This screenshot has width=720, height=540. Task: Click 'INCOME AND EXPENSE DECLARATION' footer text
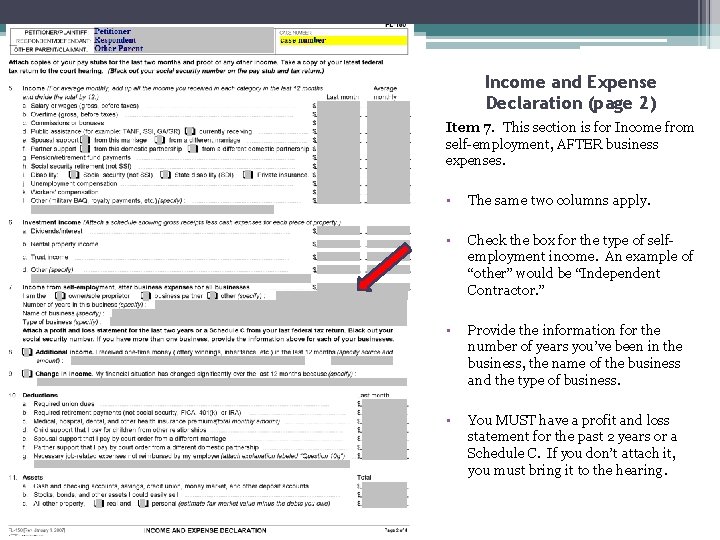coord(205,530)
